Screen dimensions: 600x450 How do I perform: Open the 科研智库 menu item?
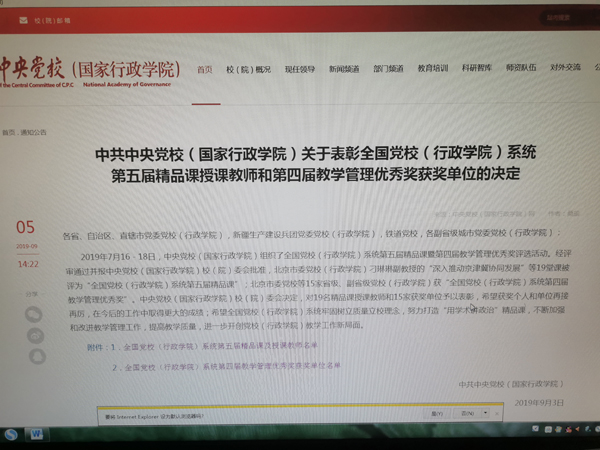(477, 68)
